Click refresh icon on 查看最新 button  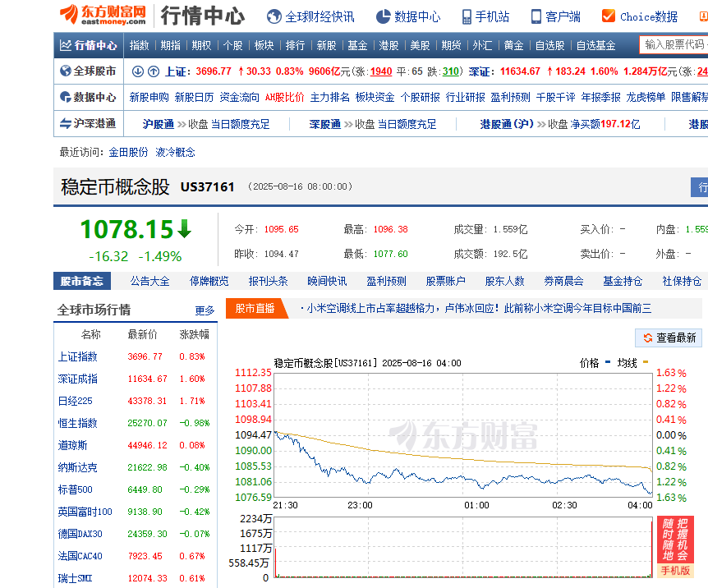[x=648, y=338]
